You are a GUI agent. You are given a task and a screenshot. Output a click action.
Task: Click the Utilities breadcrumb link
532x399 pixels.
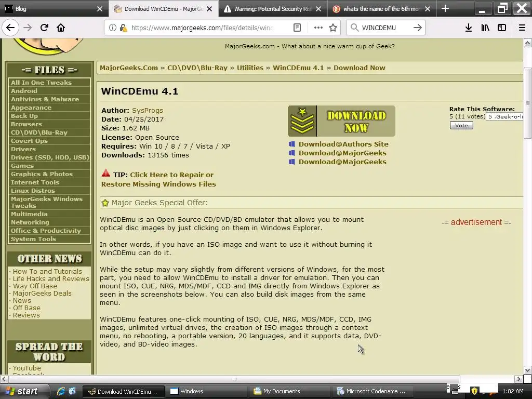[250, 68]
